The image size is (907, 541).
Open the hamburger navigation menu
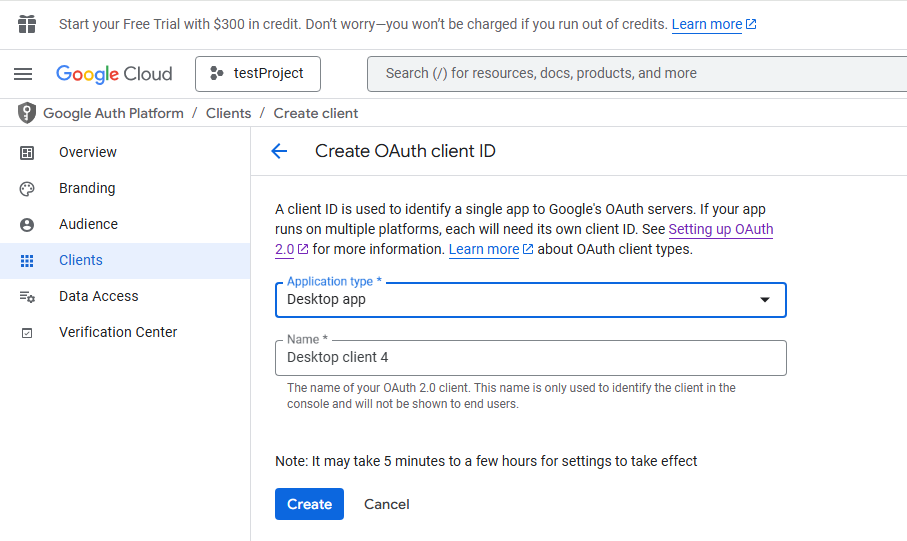[x=23, y=74]
